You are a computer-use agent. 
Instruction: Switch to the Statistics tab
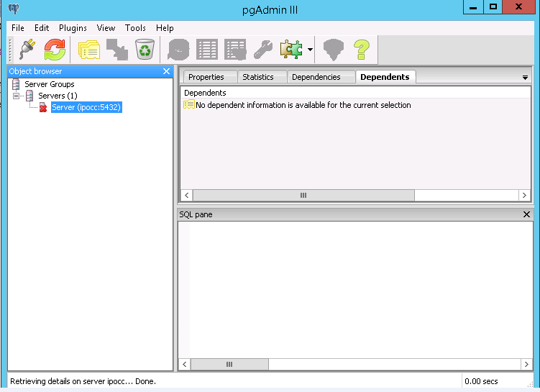[262, 77]
